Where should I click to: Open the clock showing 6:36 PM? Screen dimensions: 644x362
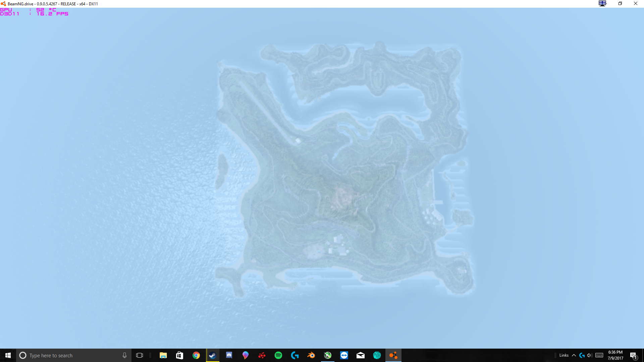615,355
